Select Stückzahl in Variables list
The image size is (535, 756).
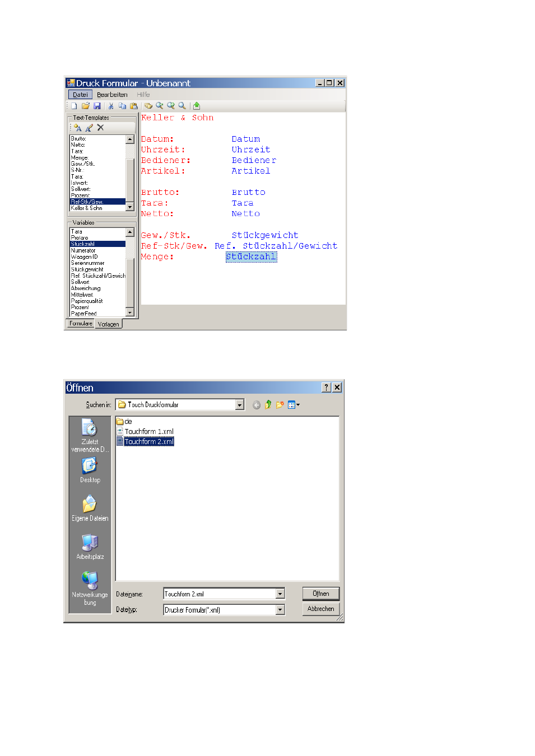(x=97, y=244)
